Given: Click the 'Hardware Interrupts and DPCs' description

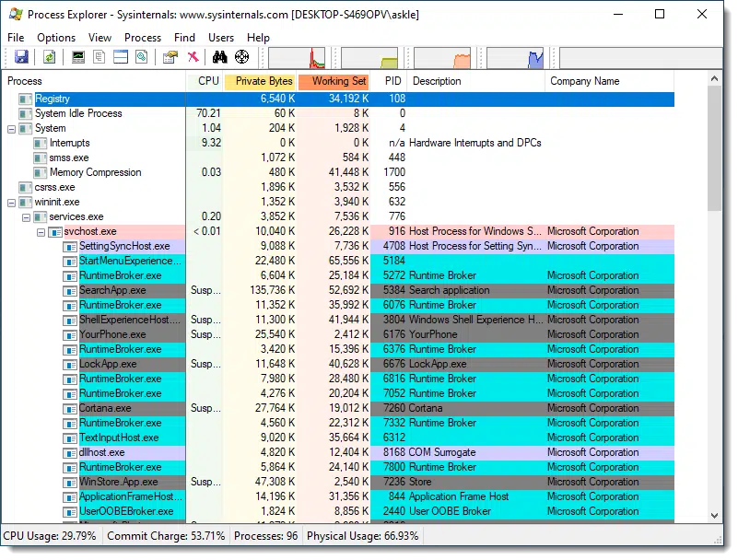Looking at the screenshot, I should coord(475,143).
